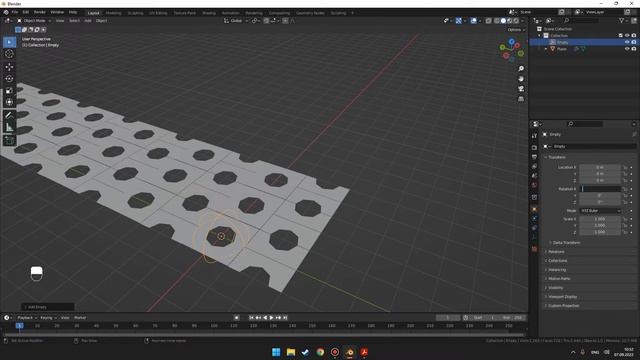The width and height of the screenshot is (640, 360).
Task: Open viewport Add menu
Action: click(x=88, y=21)
